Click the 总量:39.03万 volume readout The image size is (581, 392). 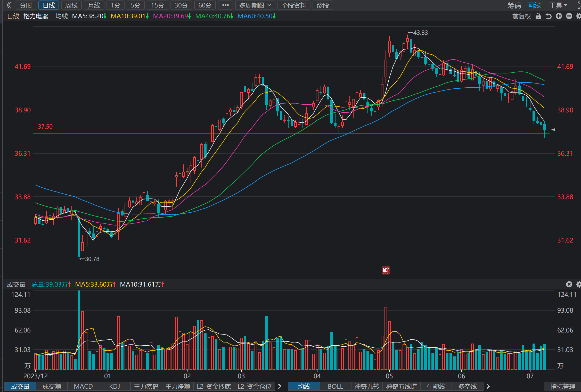point(51,284)
